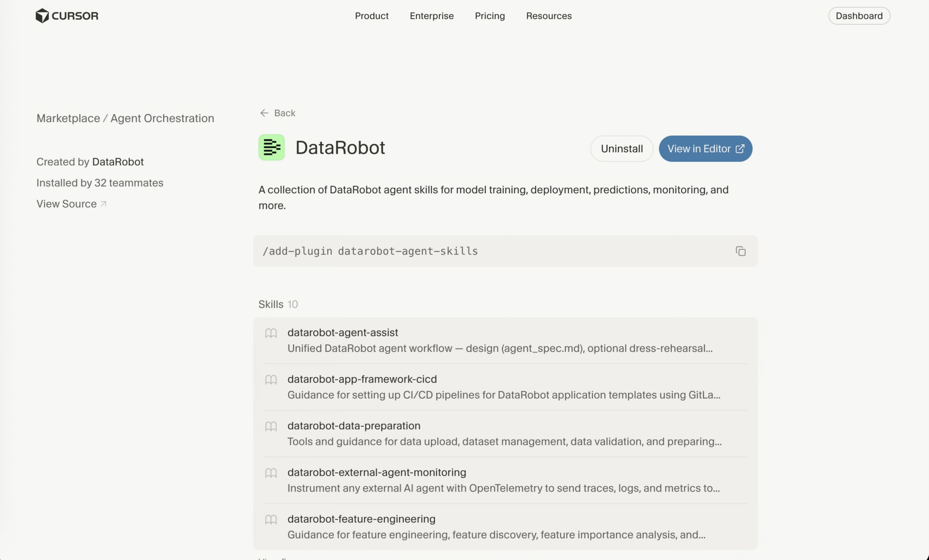This screenshot has width=929, height=560.
Task: Click the 'Tools and guidance for data upload' description
Action: 504,442
